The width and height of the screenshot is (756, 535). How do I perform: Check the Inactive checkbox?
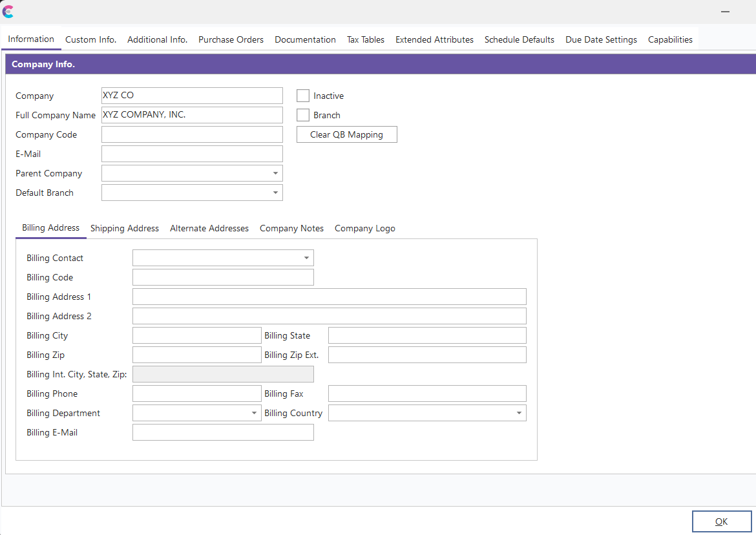click(x=303, y=96)
